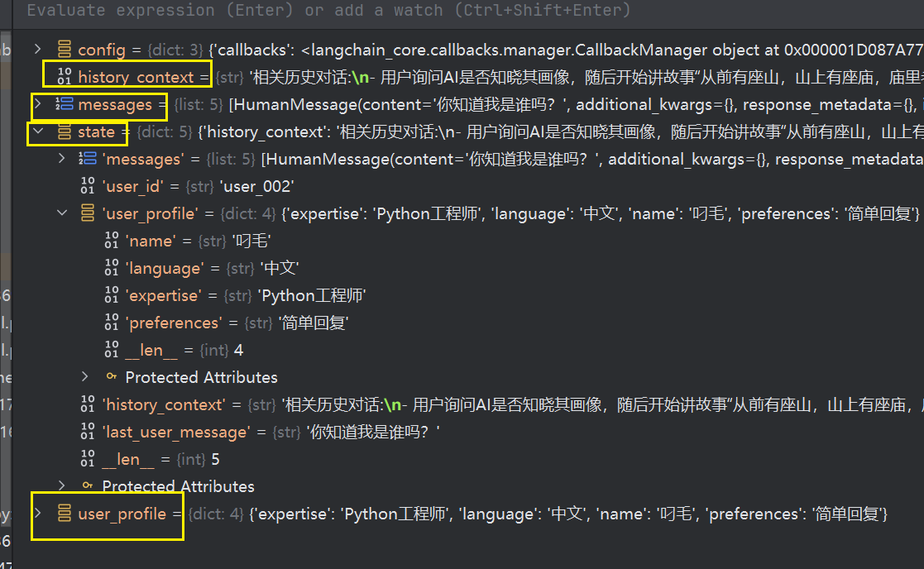Click the 'user_002' string value
The height and width of the screenshot is (569, 924).
256,187
